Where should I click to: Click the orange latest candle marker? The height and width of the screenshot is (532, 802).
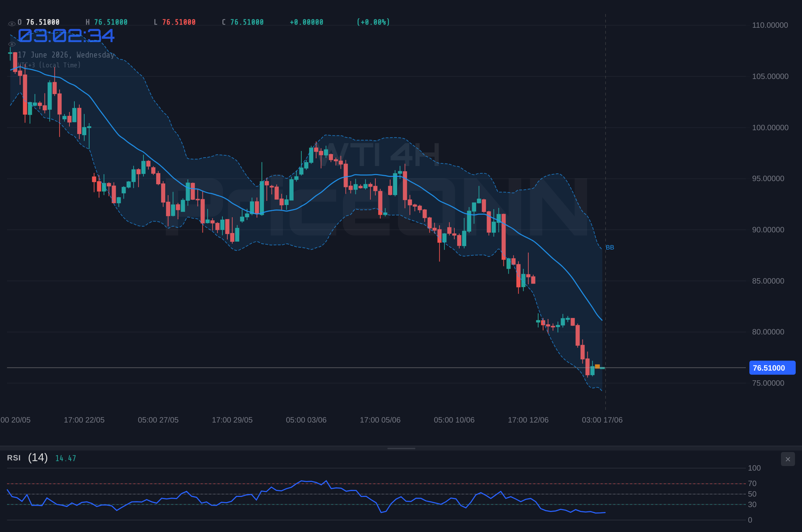[597, 366]
